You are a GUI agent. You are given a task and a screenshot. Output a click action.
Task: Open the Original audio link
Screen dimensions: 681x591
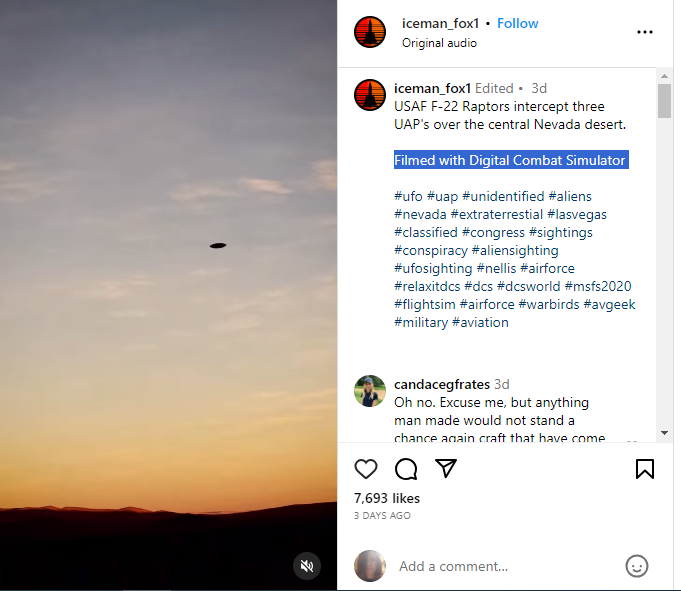pos(439,43)
